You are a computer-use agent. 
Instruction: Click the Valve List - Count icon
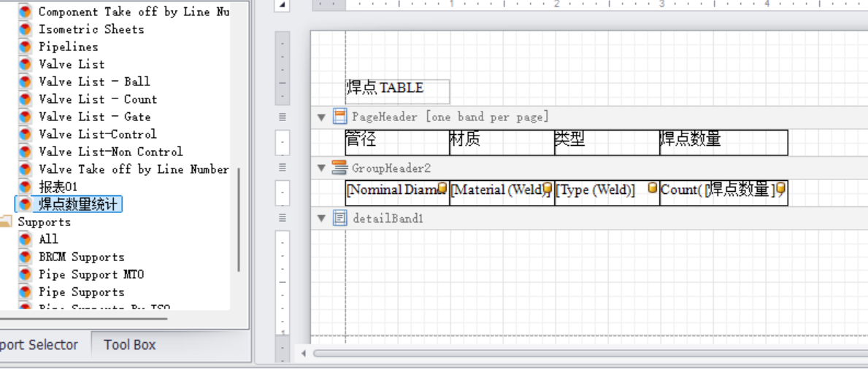pos(25,99)
